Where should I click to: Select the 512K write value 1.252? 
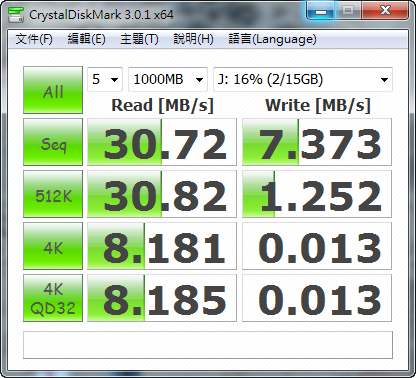(x=317, y=194)
